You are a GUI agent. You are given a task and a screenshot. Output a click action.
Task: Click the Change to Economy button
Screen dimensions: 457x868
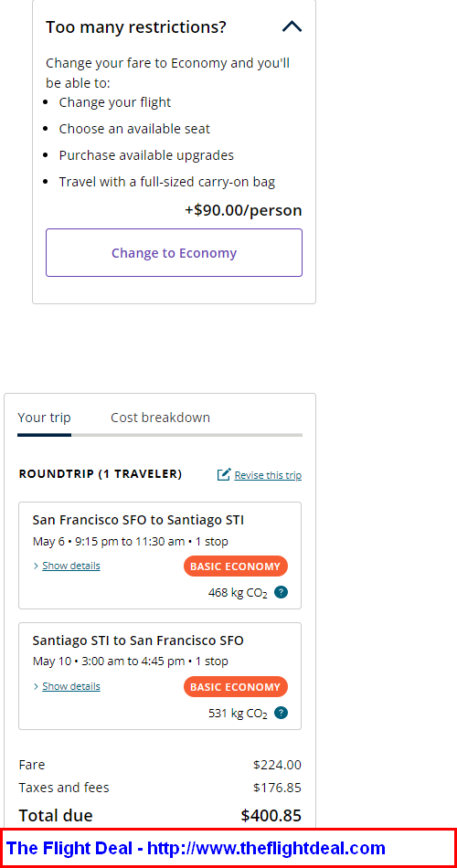[174, 252]
